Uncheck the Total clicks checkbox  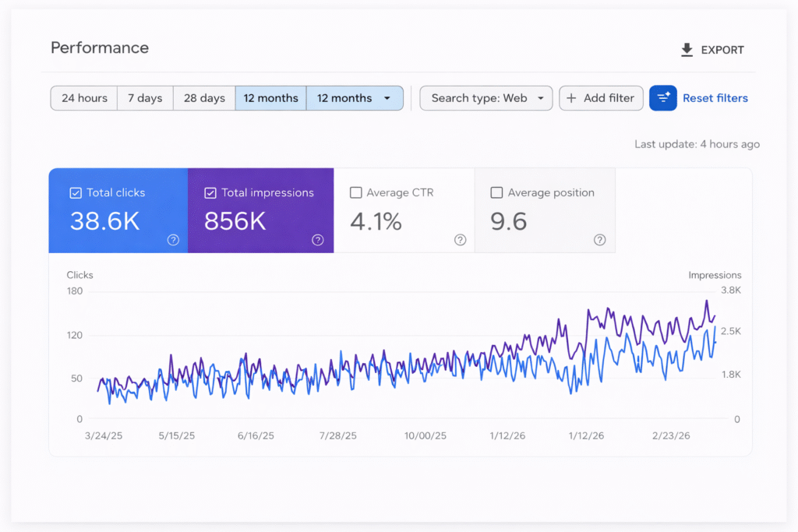pyautogui.click(x=76, y=193)
